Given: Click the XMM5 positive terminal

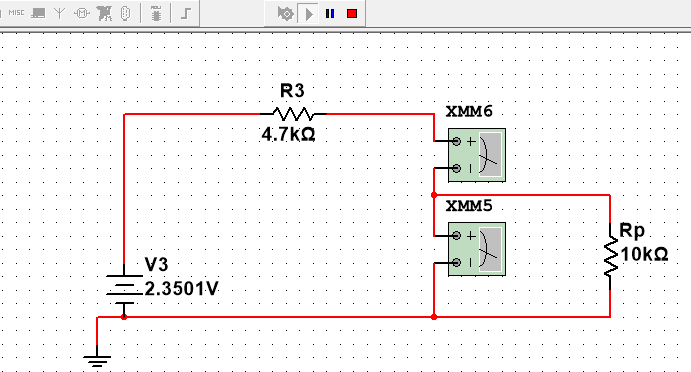Looking at the screenshot, I should click(x=457, y=236).
